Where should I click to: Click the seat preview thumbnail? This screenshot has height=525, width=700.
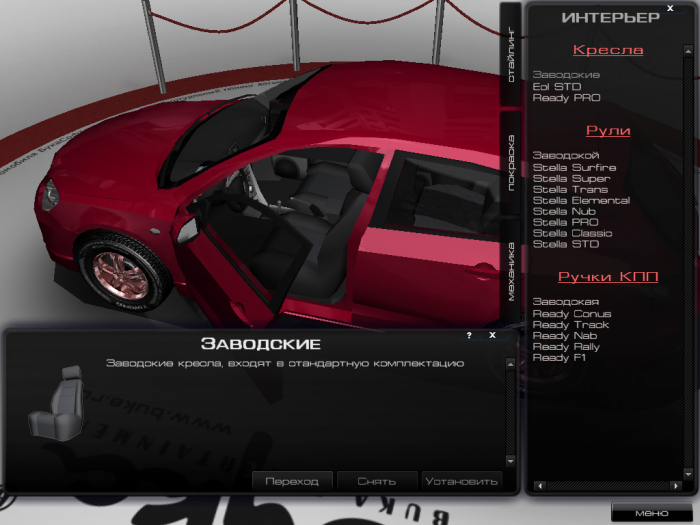[57, 403]
